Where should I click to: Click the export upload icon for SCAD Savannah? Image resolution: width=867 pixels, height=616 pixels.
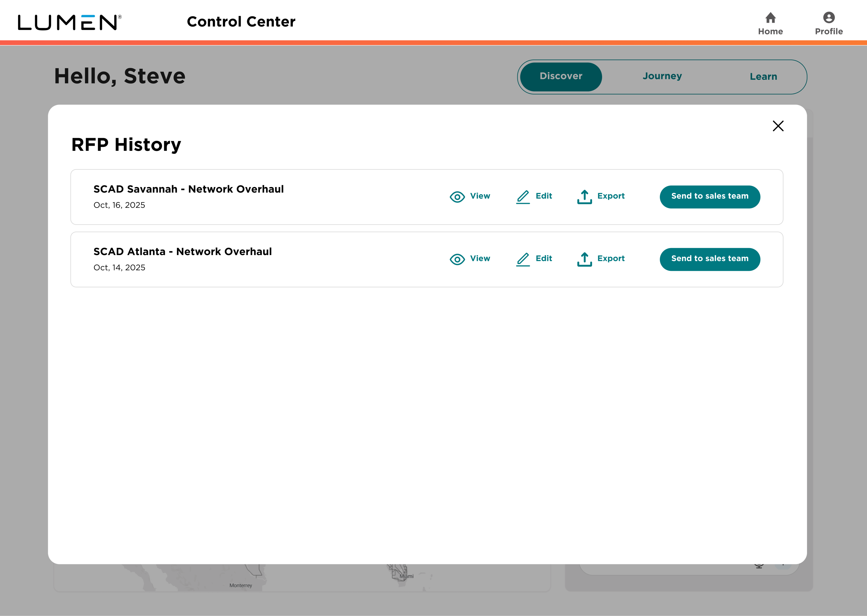pos(584,197)
